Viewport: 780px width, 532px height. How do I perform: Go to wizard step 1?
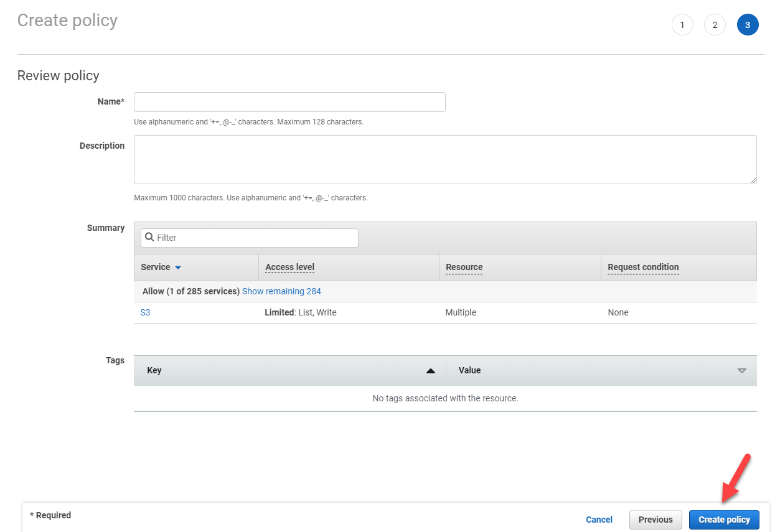(x=682, y=25)
